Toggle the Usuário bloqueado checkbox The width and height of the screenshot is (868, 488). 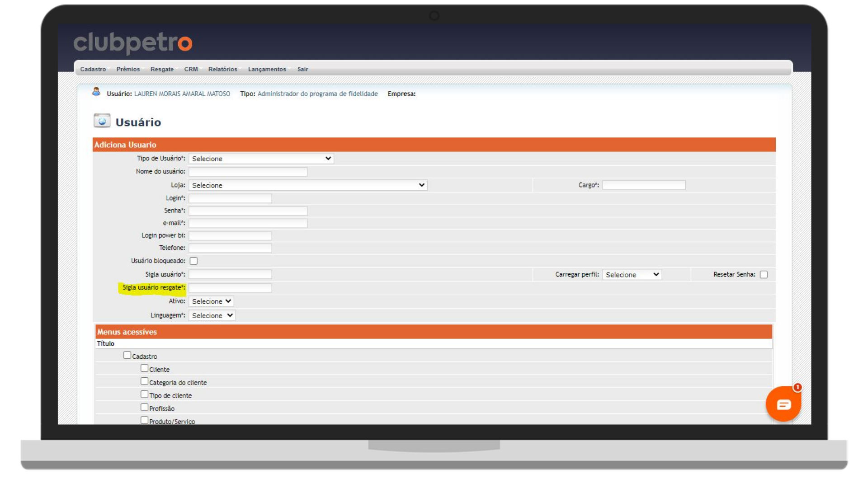point(193,261)
